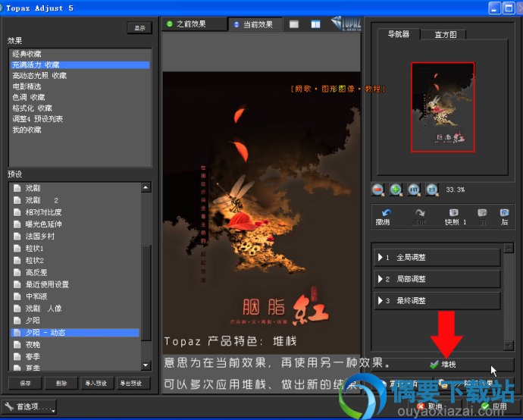The height and width of the screenshot is (420, 523).
Task: Show the current effect (当前效果)
Action: (255, 24)
